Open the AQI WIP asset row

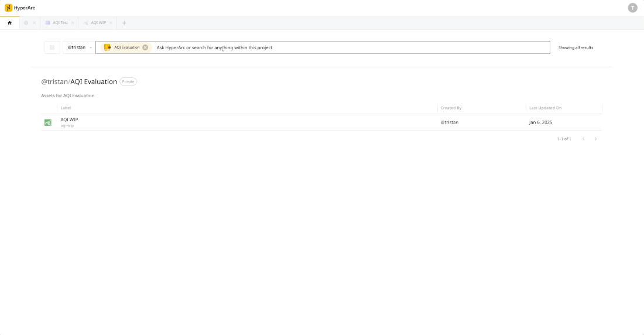pos(321,122)
